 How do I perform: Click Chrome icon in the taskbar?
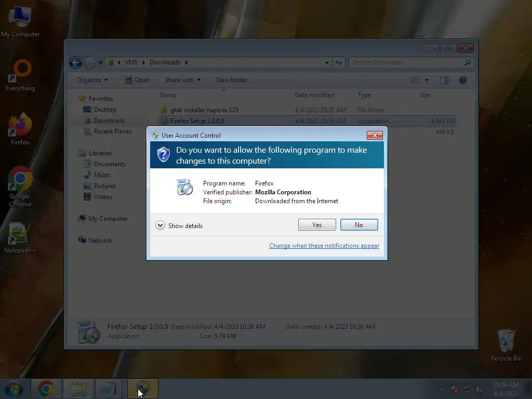coord(46,389)
